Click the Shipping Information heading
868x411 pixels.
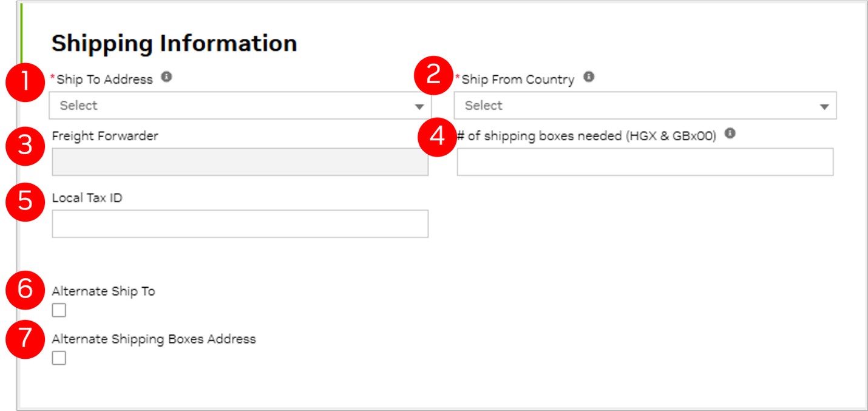pyautogui.click(x=174, y=44)
